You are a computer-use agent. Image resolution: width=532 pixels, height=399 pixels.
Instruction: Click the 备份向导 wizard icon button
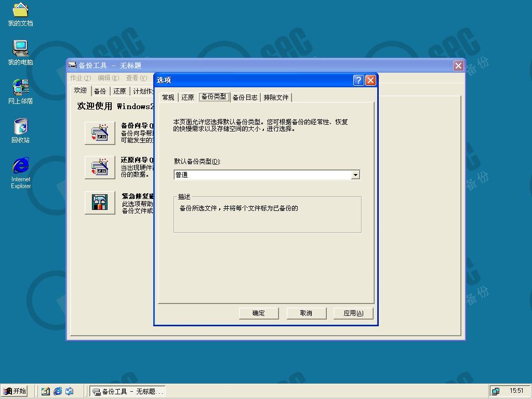point(100,132)
